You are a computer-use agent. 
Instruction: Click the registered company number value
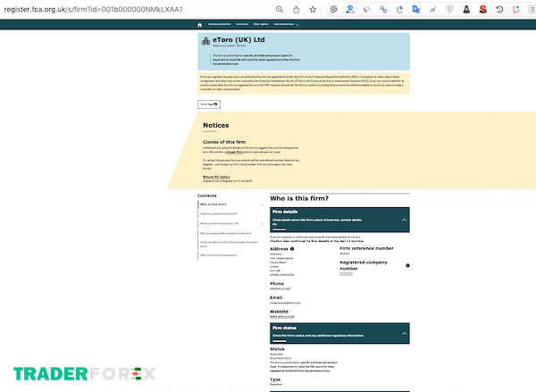coord(346,274)
